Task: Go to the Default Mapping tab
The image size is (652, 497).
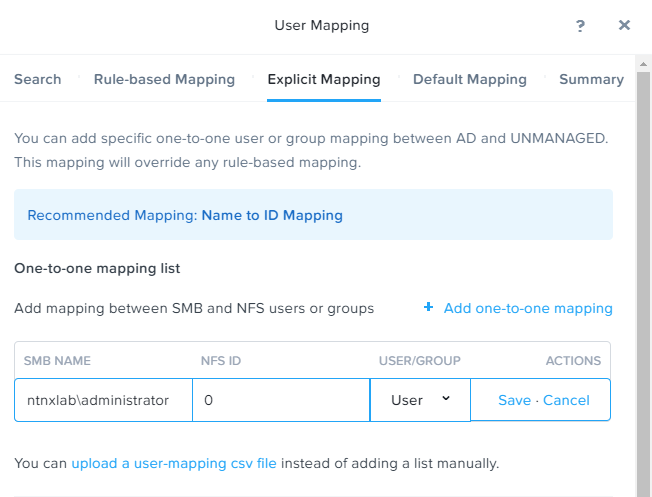Action: 470,79
